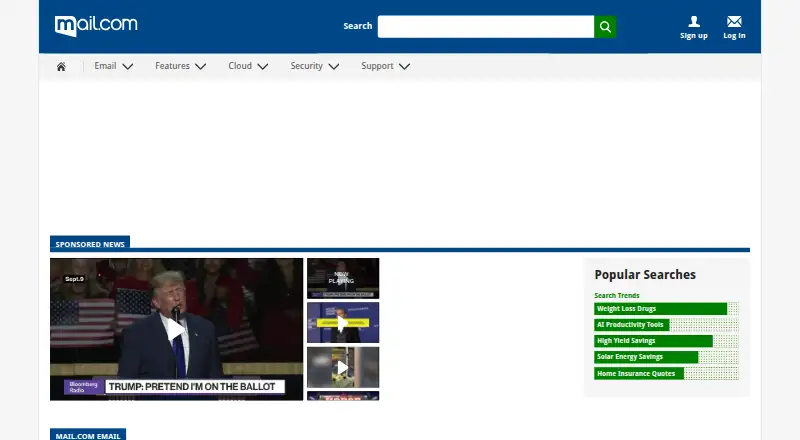Open the AI Productivity Tools search trend

point(666,325)
